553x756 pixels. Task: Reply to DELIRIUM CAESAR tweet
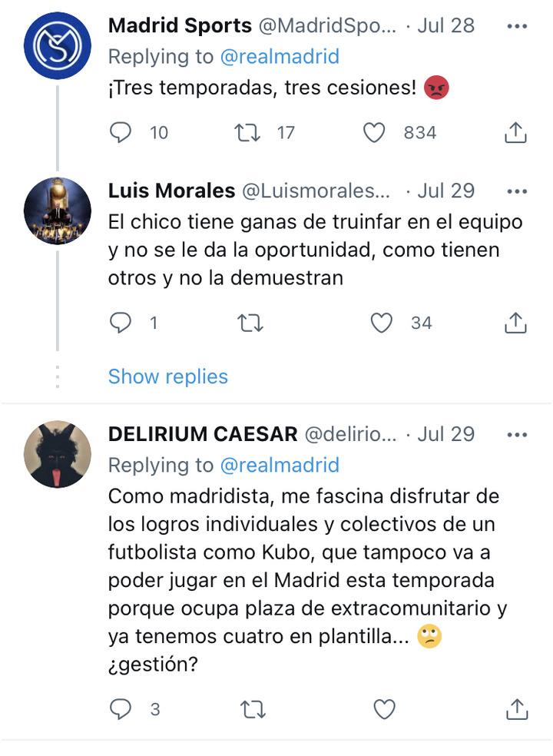120,709
